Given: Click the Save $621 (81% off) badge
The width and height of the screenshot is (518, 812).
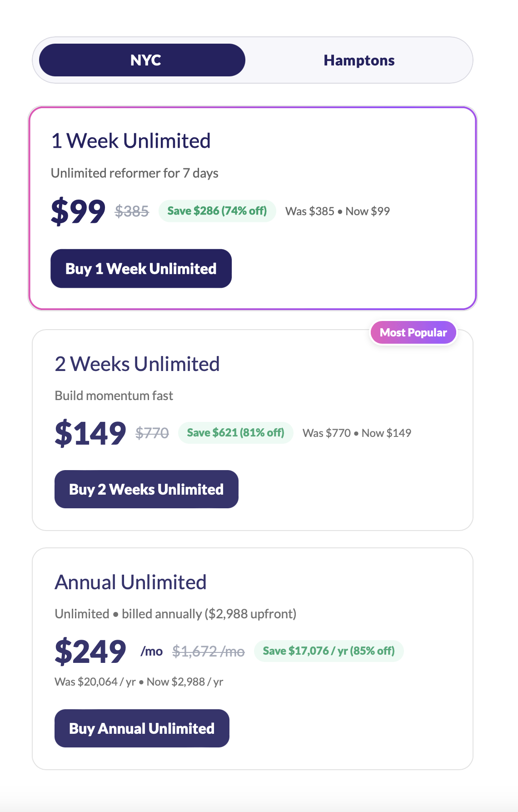Looking at the screenshot, I should pos(235,432).
